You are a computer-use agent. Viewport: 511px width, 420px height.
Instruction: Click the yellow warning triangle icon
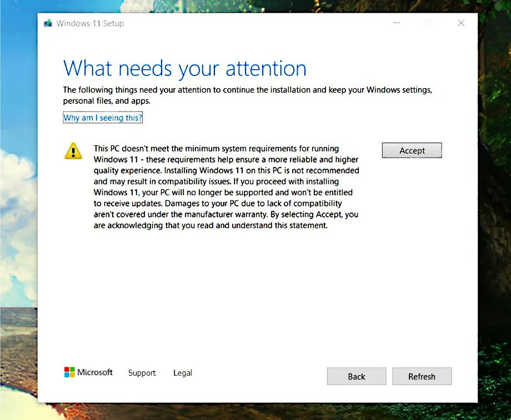73,151
